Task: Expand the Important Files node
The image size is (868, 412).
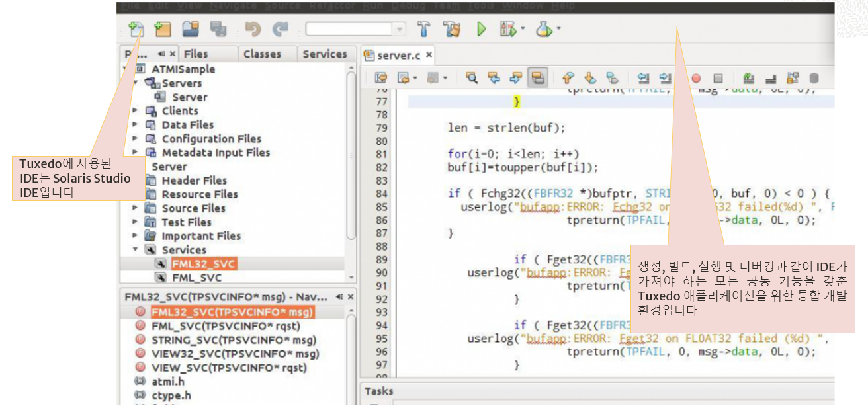Action: click(136, 235)
